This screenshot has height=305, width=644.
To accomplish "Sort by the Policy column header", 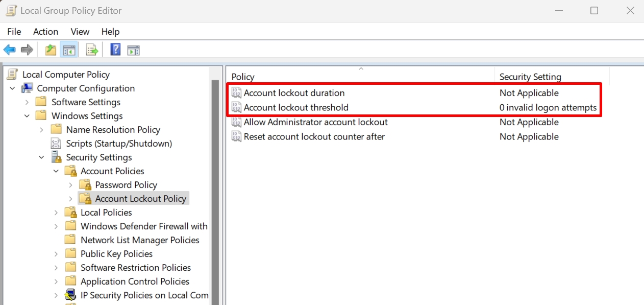I will [360, 77].
